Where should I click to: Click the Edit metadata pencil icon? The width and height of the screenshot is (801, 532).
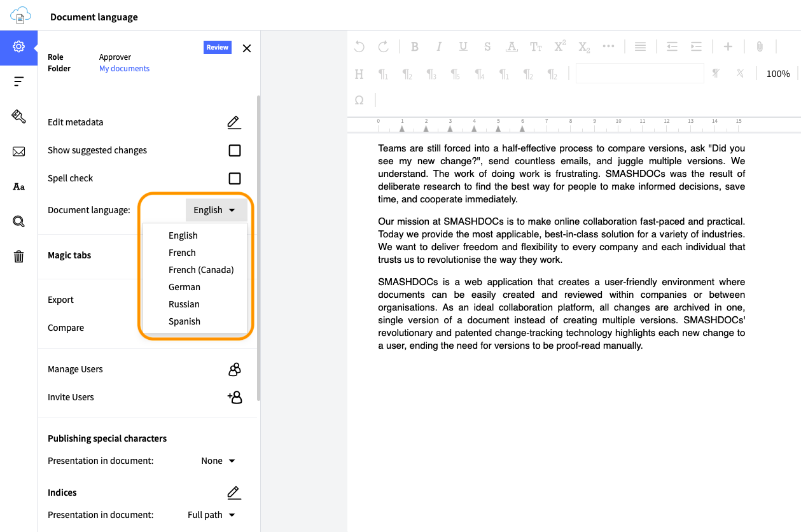234,122
